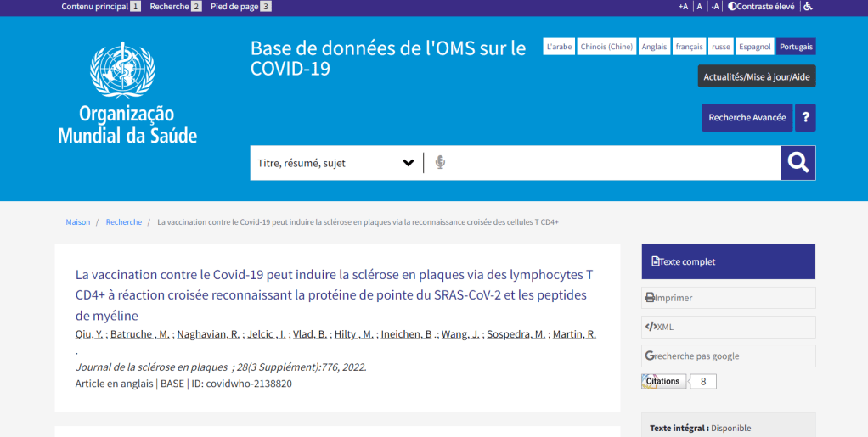Click the microphone voice search icon
The height and width of the screenshot is (437, 868).
[x=440, y=163]
